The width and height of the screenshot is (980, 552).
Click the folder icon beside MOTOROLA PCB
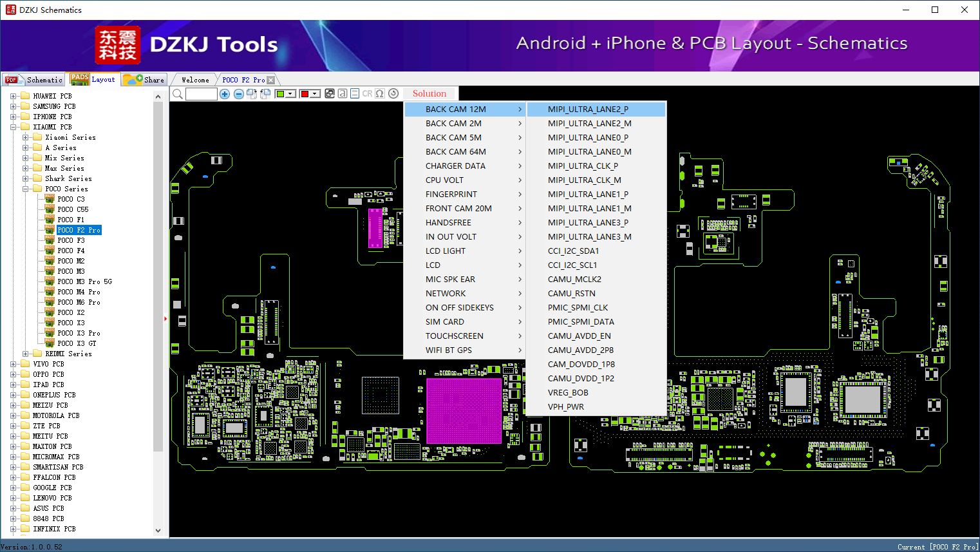[x=25, y=415]
